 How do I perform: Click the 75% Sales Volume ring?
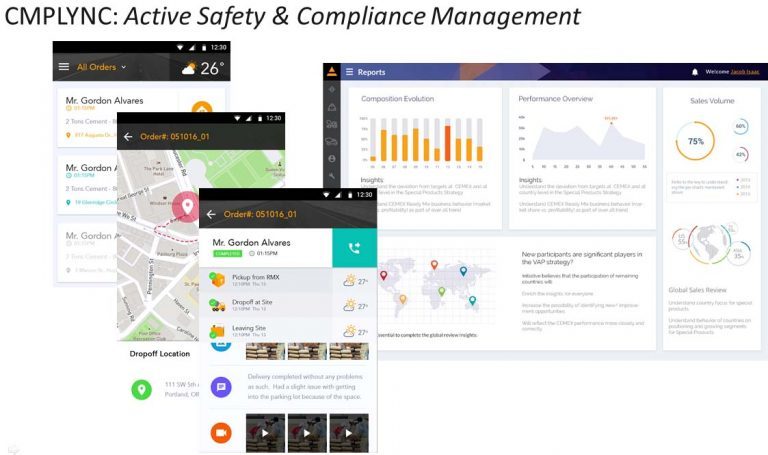[x=696, y=141]
